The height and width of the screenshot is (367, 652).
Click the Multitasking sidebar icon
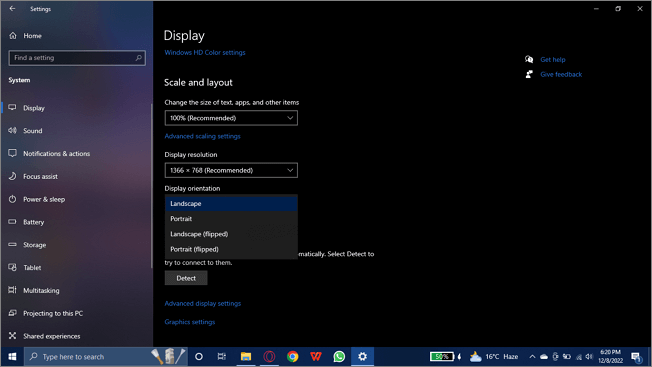(12, 290)
